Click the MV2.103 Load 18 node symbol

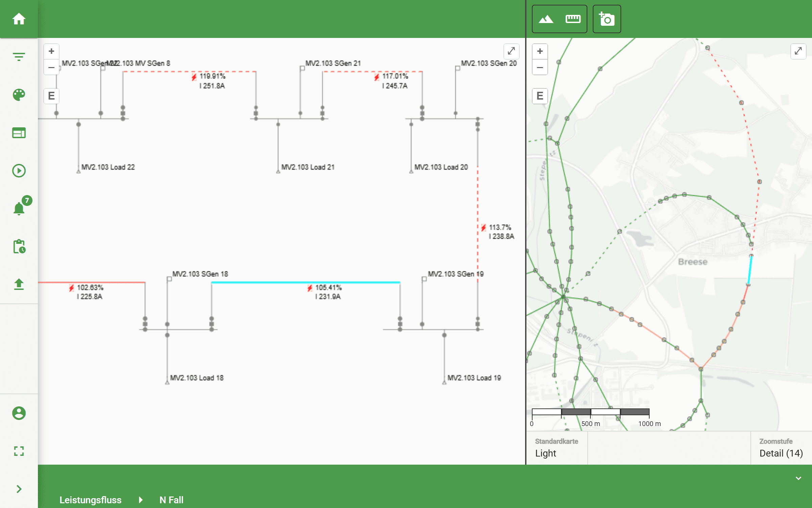tap(166, 382)
